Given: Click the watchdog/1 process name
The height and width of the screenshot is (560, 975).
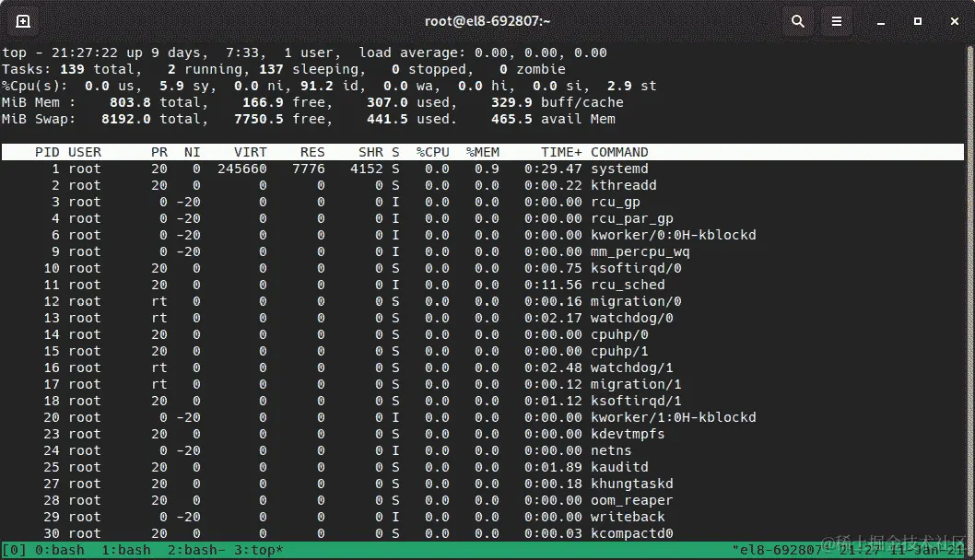Looking at the screenshot, I should click(x=632, y=367).
